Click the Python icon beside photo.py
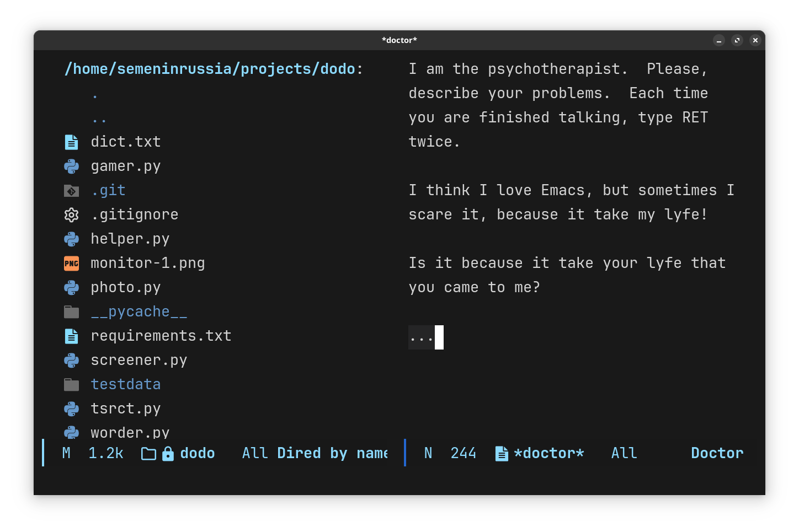 [x=71, y=288]
